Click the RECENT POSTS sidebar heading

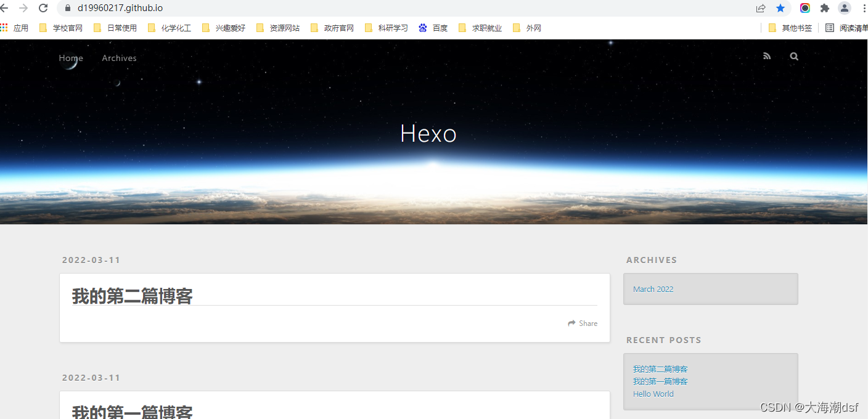click(x=664, y=340)
